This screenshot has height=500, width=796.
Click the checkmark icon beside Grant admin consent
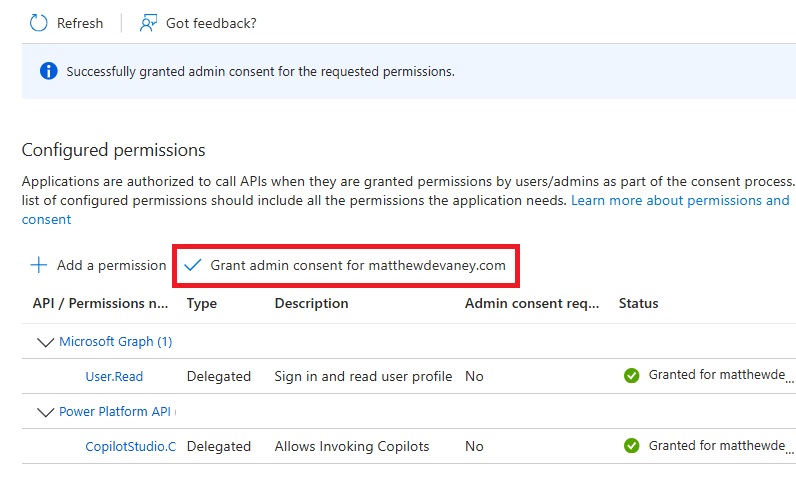(193, 265)
